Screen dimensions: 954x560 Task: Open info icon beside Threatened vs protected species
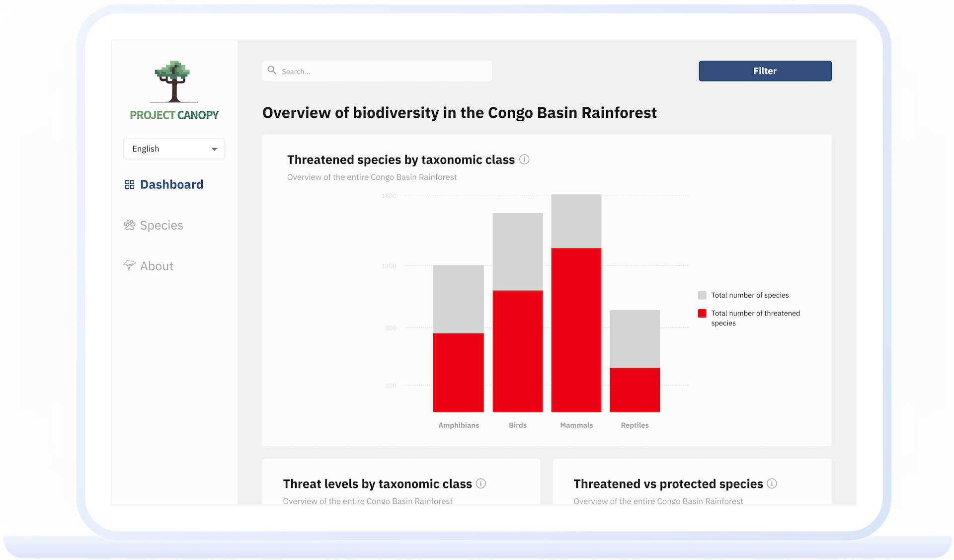[x=772, y=483]
